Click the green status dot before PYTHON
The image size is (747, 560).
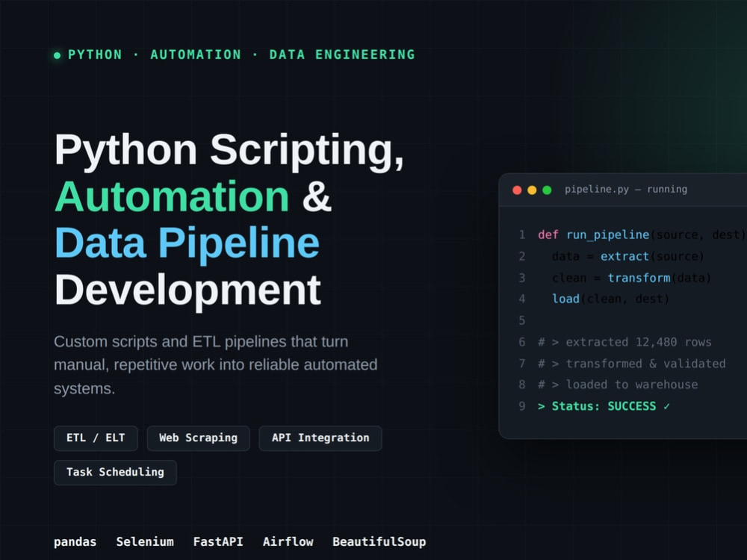[58, 55]
